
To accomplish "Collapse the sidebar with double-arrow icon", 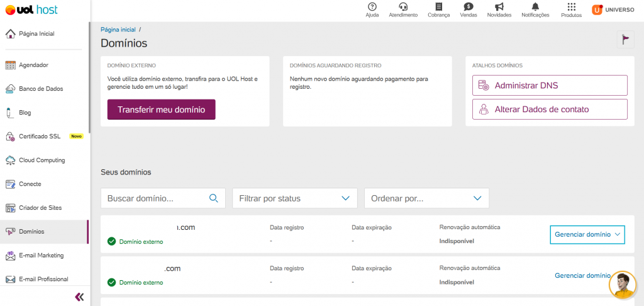I will [79, 297].
